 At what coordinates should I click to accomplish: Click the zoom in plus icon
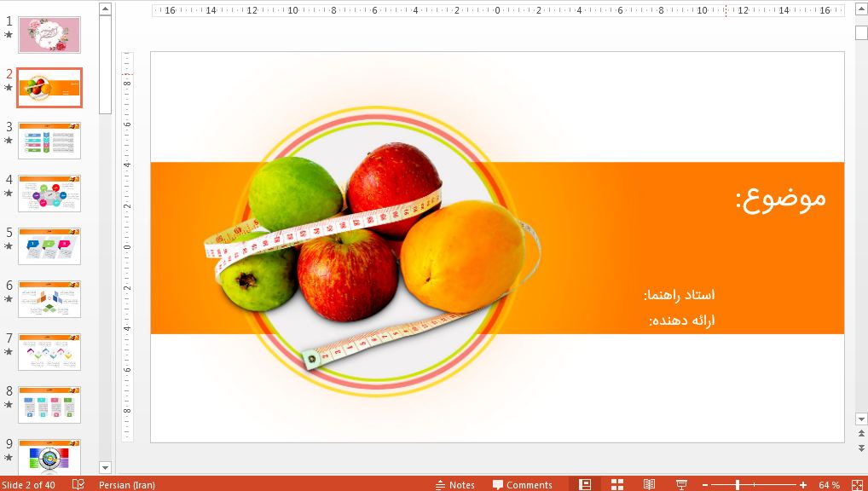coord(803,484)
